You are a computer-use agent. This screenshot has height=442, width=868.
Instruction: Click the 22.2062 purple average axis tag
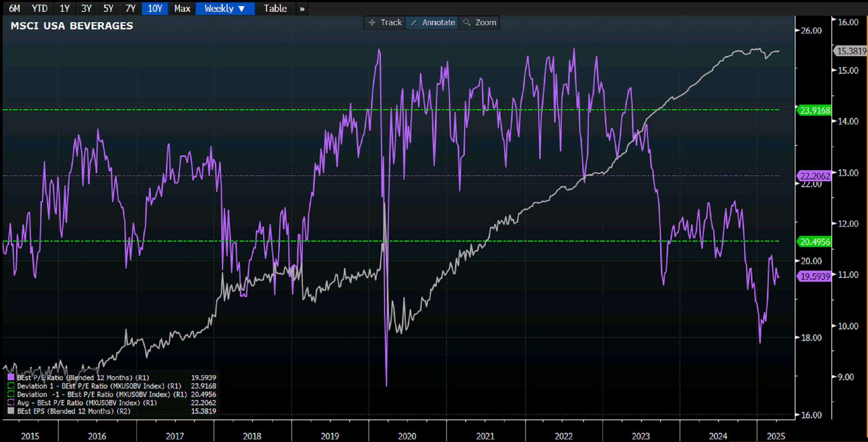[x=815, y=176]
